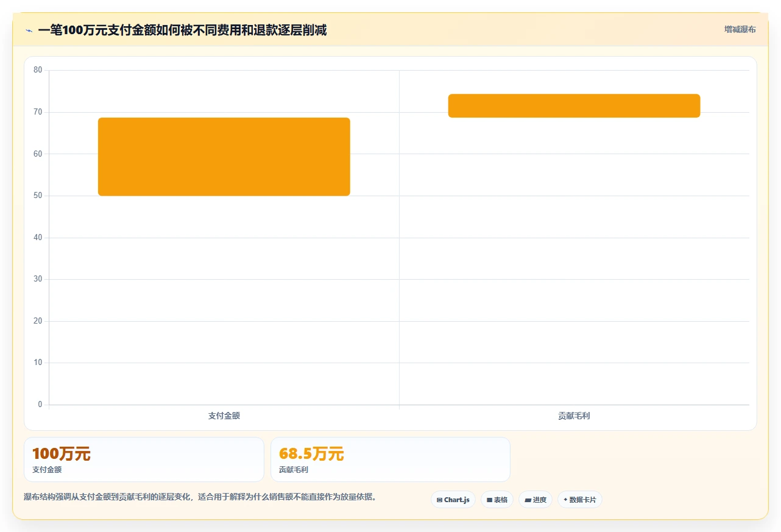781x532 pixels.
Task: Click the 数据卡片 tag chip
Action: click(x=580, y=500)
